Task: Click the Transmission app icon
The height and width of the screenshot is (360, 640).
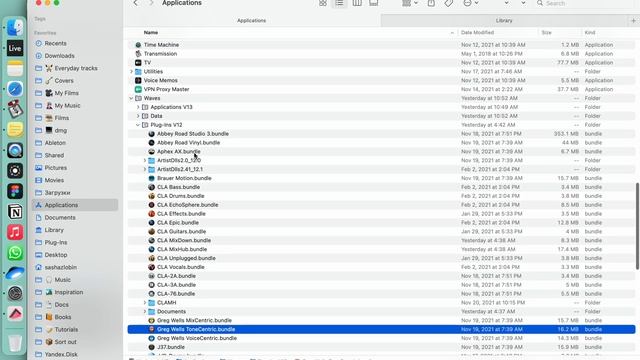Action: tap(138, 54)
